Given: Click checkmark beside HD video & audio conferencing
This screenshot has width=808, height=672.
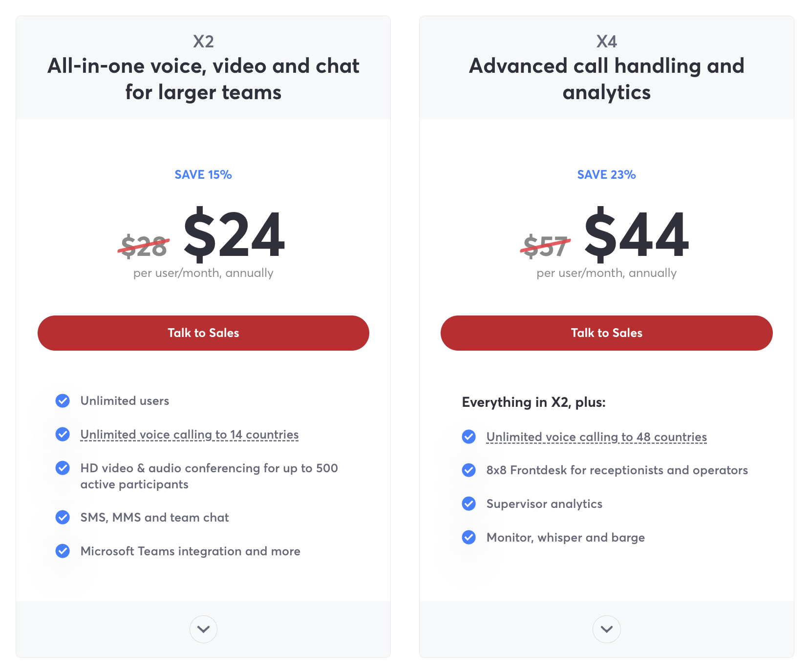Looking at the screenshot, I should pyautogui.click(x=63, y=468).
